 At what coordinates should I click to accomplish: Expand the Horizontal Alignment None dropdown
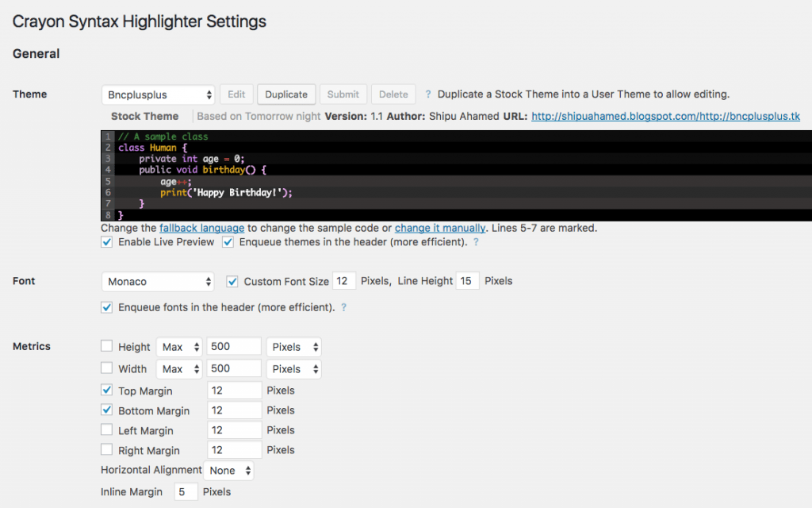[x=228, y=471]
